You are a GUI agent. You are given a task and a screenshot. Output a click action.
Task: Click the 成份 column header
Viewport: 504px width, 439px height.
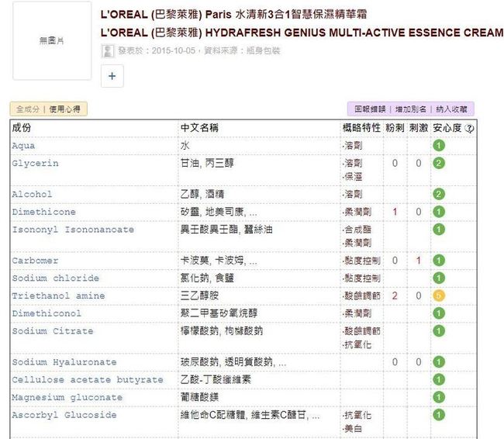22,128
